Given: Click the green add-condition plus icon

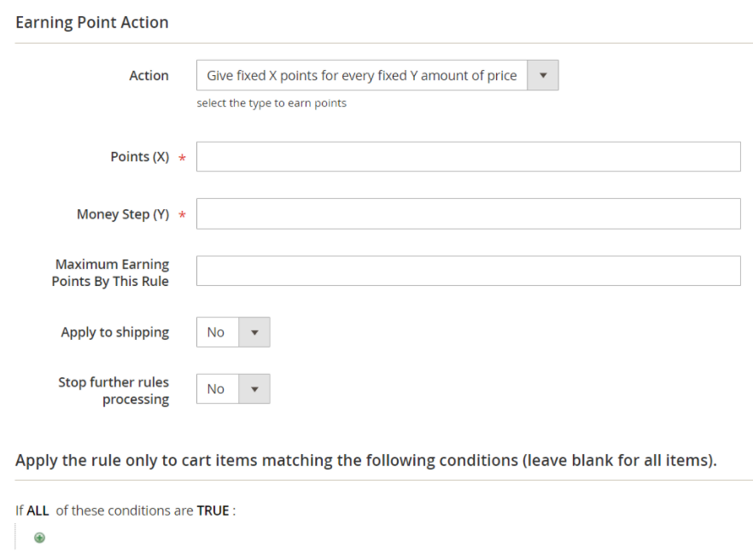Looking at the screenshot, I should pos(39,538).
